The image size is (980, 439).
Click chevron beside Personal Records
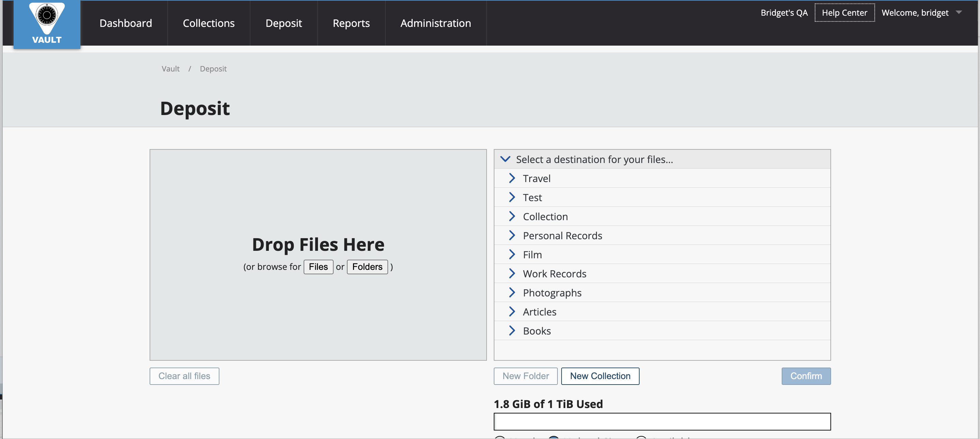[512, 235]
